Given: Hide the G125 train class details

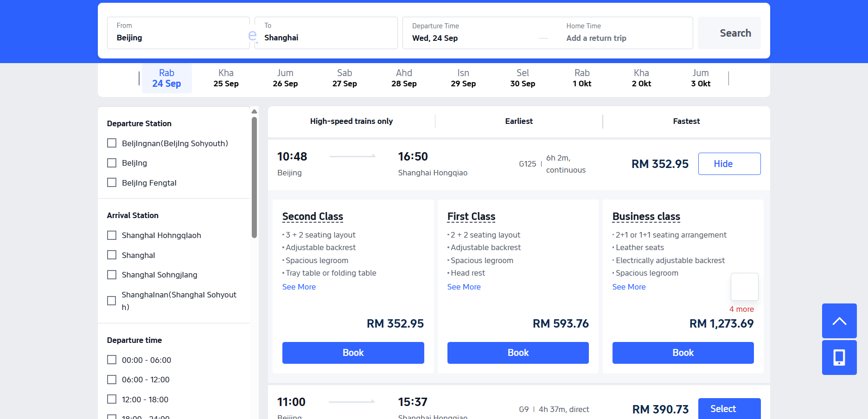Looking at the screenshot, I should coord(729,164).
